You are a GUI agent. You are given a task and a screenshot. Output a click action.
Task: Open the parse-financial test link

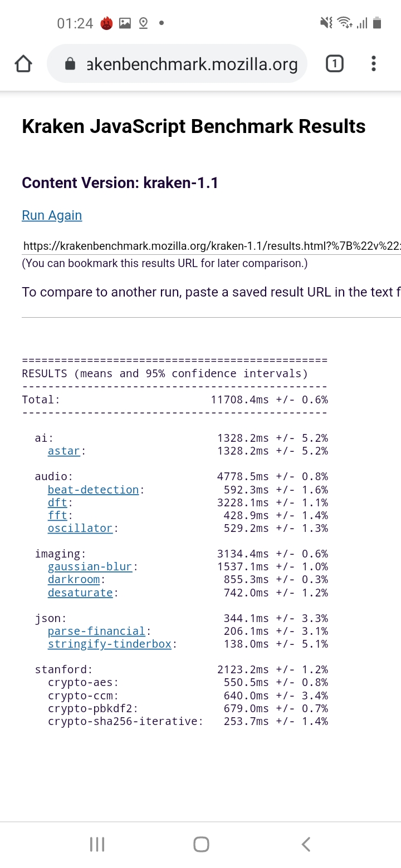(x=96, y=632)
